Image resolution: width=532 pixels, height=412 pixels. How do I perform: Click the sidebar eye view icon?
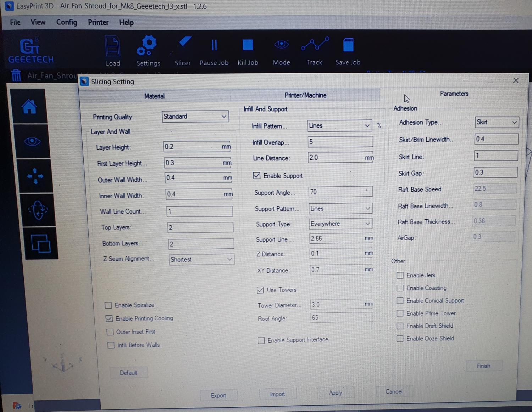32,142
